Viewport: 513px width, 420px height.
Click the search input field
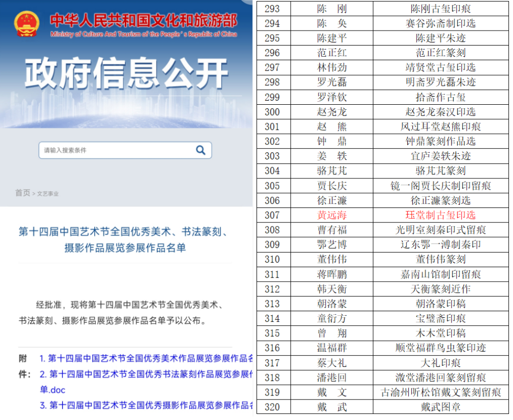click(115, 150)
